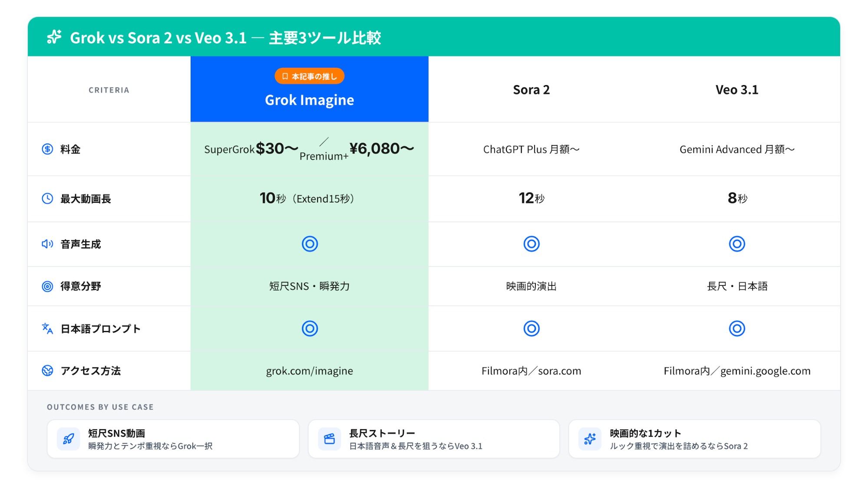Viewport: 868px width, 488px height.
Task: Click the double-circle mark for Sora 2 日本語プロンプト
Action: (531, 328)
